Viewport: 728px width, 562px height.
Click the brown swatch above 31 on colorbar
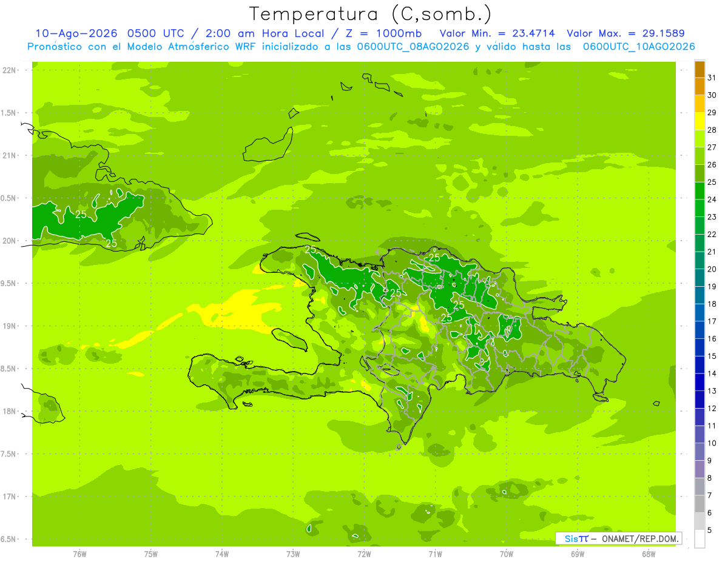tap(700, 69)
